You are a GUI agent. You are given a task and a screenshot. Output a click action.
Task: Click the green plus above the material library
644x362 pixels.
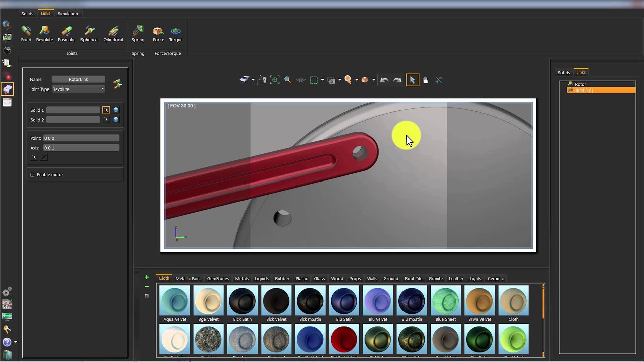click(147, 277)
